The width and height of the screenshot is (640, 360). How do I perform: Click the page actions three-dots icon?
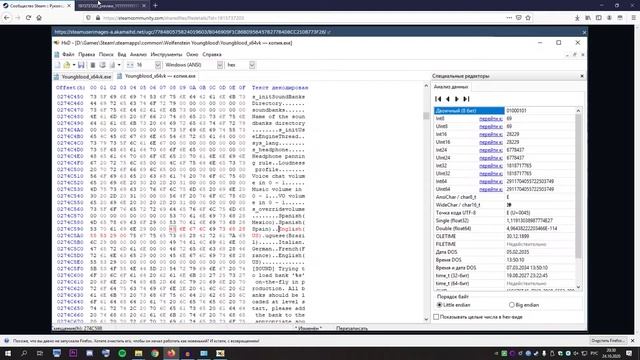click(509, 18)
